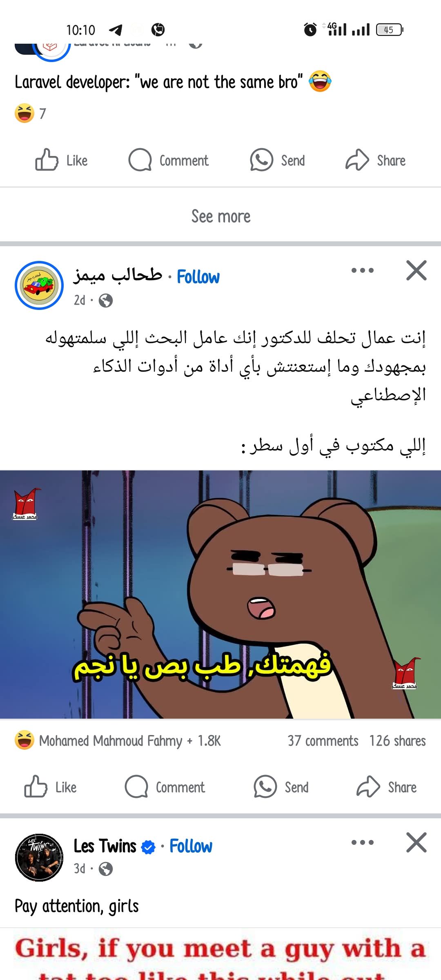The width and height of the screenshot is (441, 980).
Task: Send bear meme post via WhatsApp
Action: pyautogui.click(x=281, y=787)
